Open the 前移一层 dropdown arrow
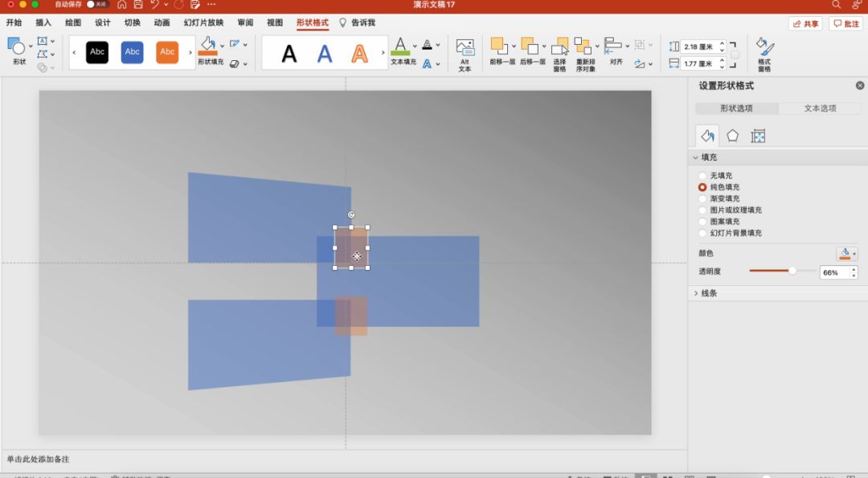 pyautogui.click(x=514, y=46)
